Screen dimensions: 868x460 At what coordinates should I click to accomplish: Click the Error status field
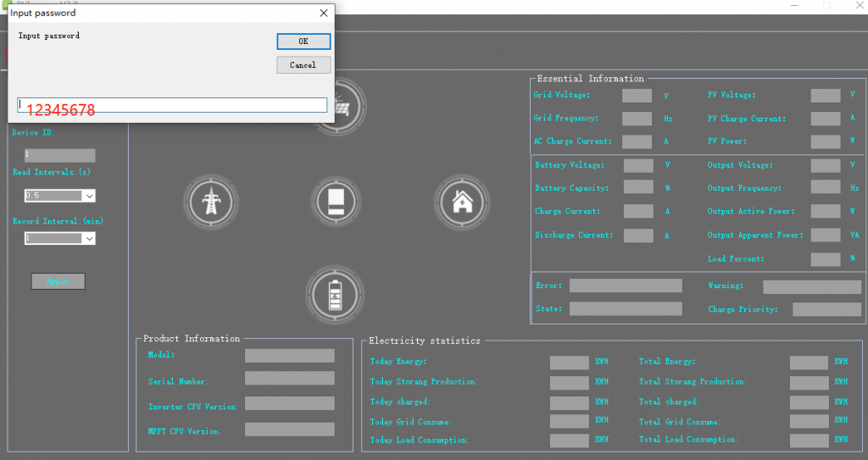[626, 285]
